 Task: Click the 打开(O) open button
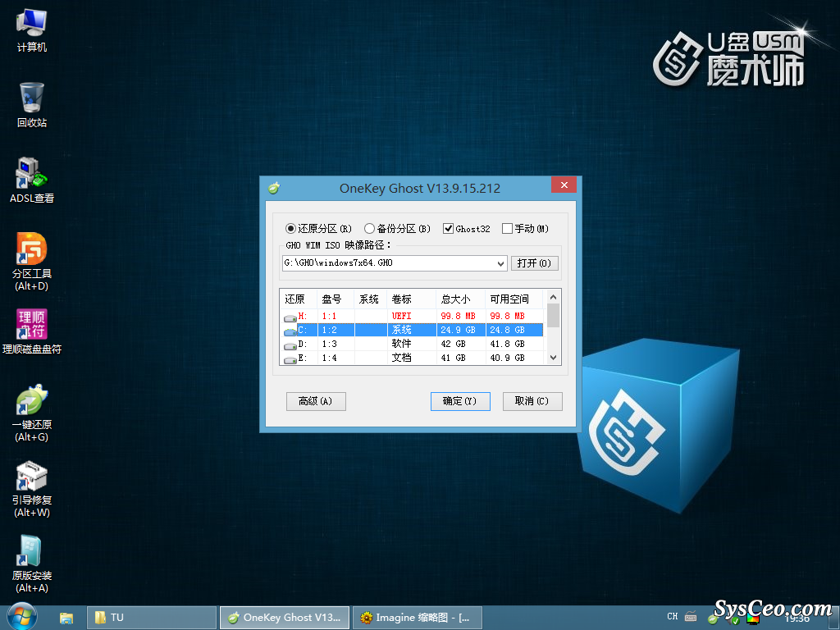pyautogui.click(x=534, y=263)
